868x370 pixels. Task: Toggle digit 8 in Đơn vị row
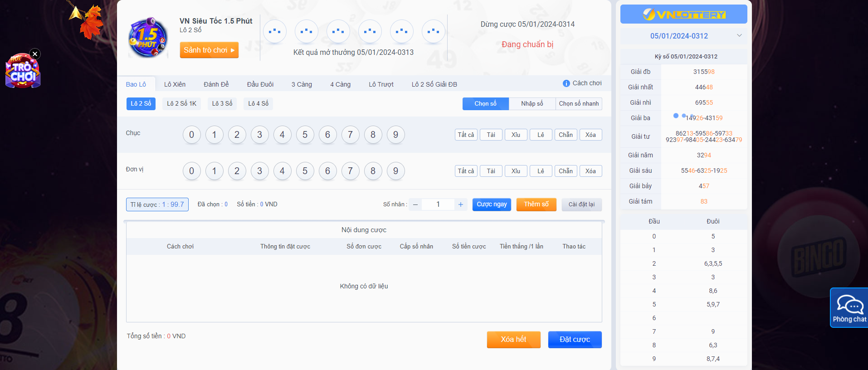tap(373, 171)
